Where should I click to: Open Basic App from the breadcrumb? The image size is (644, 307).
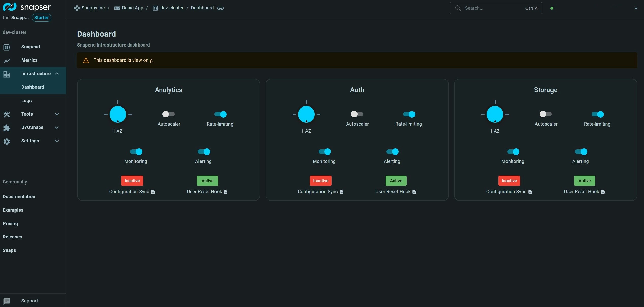(x=132, y=8)
